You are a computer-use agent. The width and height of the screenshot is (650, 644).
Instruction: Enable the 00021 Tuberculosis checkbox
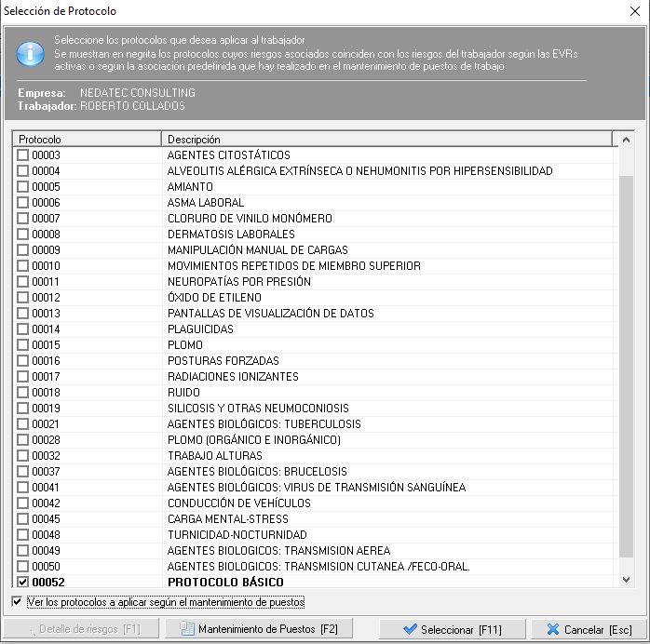(22, 423)
